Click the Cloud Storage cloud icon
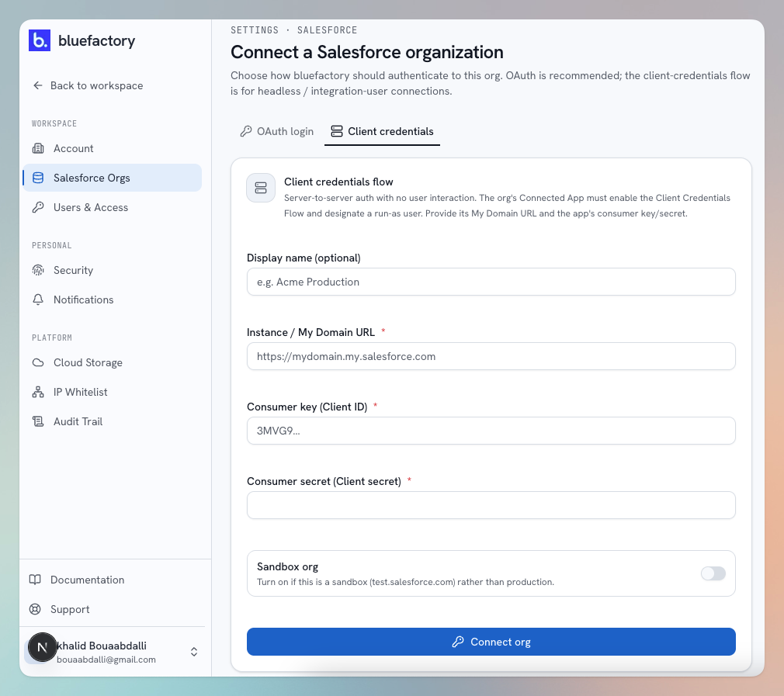Viewport: 784px width, 696px height. point(38,362)
